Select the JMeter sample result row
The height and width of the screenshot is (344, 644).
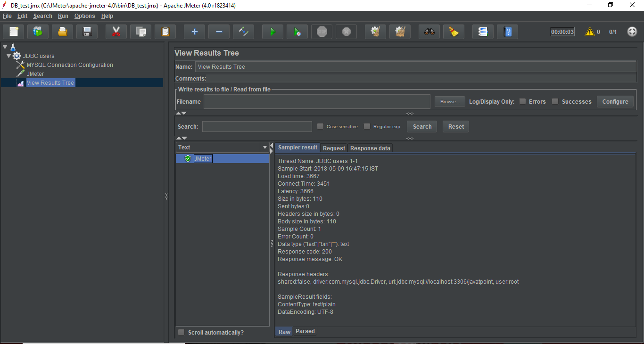[x=222, y=159]
